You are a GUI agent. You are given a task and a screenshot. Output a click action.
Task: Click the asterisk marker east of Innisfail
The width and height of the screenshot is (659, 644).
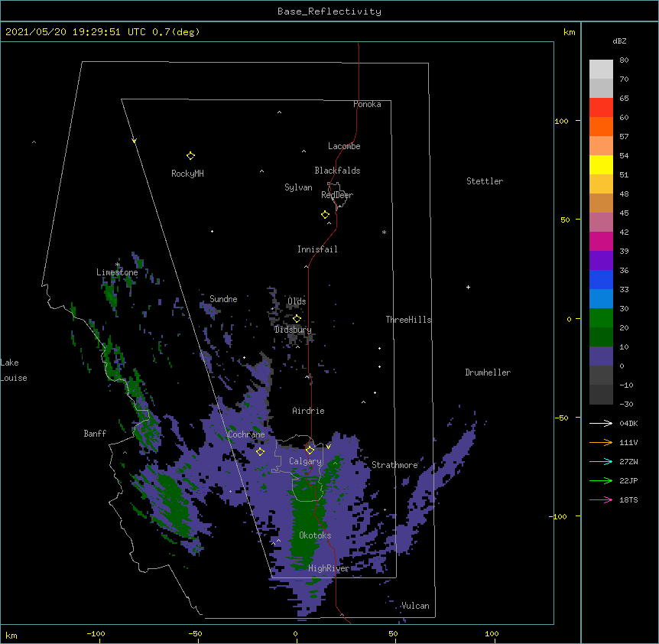(x=384, y=232)
